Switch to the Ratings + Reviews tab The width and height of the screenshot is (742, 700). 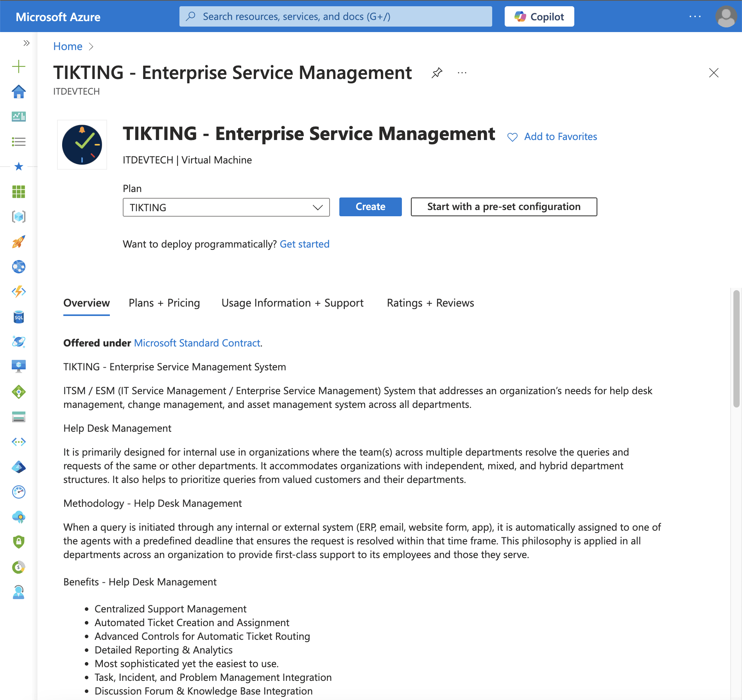pos(430,303)
